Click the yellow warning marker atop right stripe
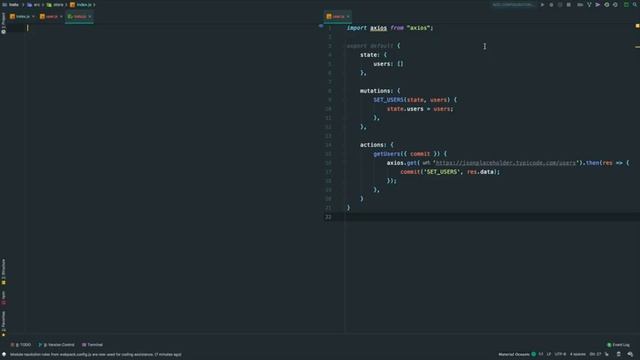Image resolution: width=640 pixels, height=360 pixels. tap(637, 26)
